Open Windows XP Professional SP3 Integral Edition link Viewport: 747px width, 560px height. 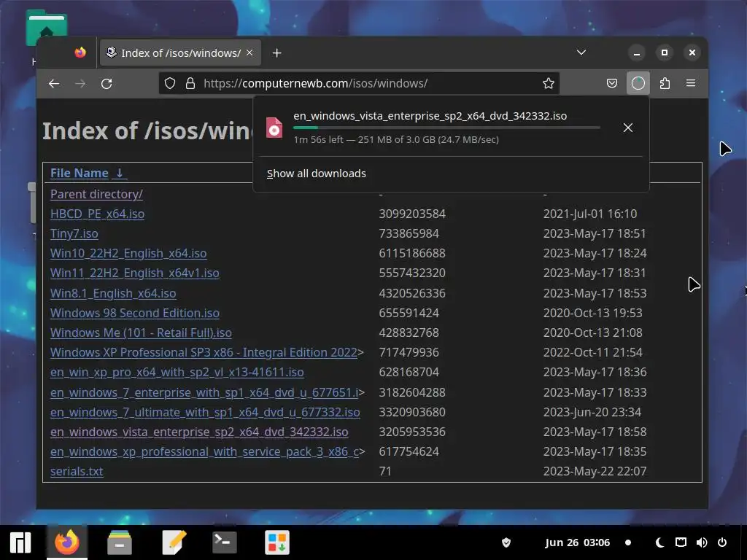click(204, 352)
